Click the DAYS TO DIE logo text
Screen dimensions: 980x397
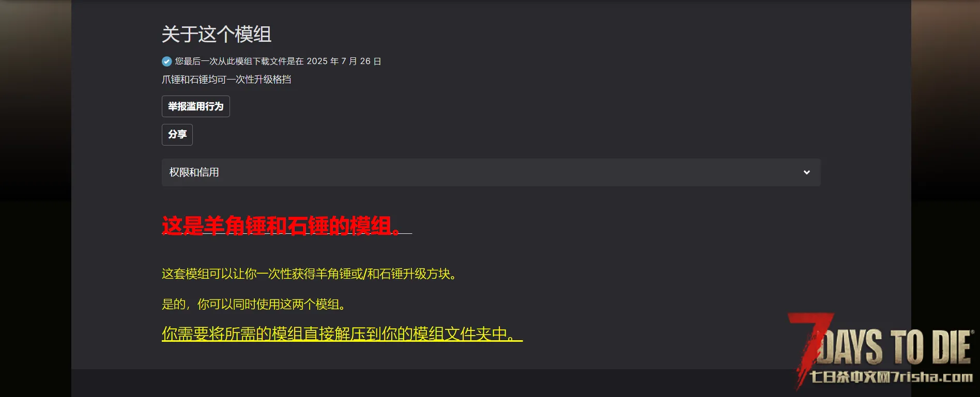click(897, 347)
